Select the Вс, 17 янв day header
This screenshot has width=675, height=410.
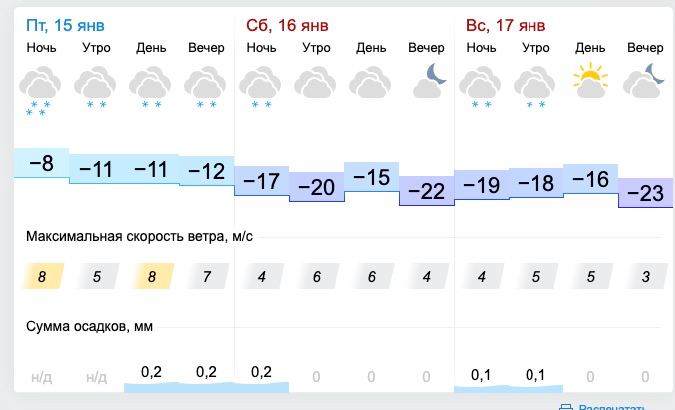point(506,24)
